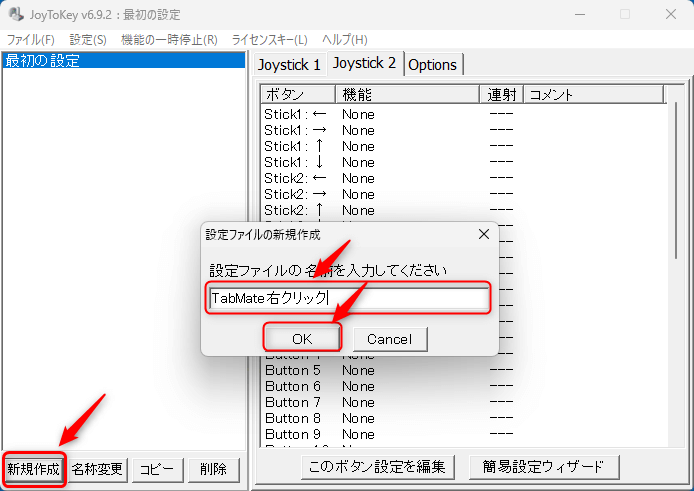Image resolution: width=694 pixels, height=491 pixels.
Task: Click the 削除 button
Action: tap(213, 468)
